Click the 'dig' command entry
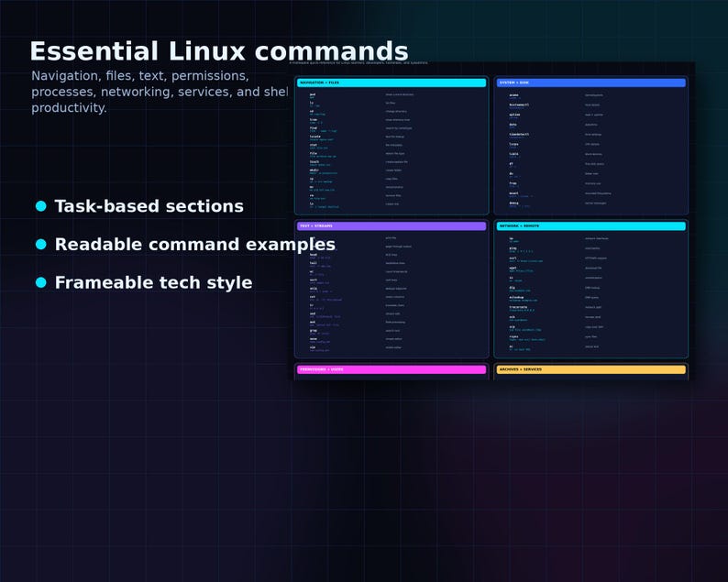The height and width of the screenshot is (582, 728). [x=512, y=288]
